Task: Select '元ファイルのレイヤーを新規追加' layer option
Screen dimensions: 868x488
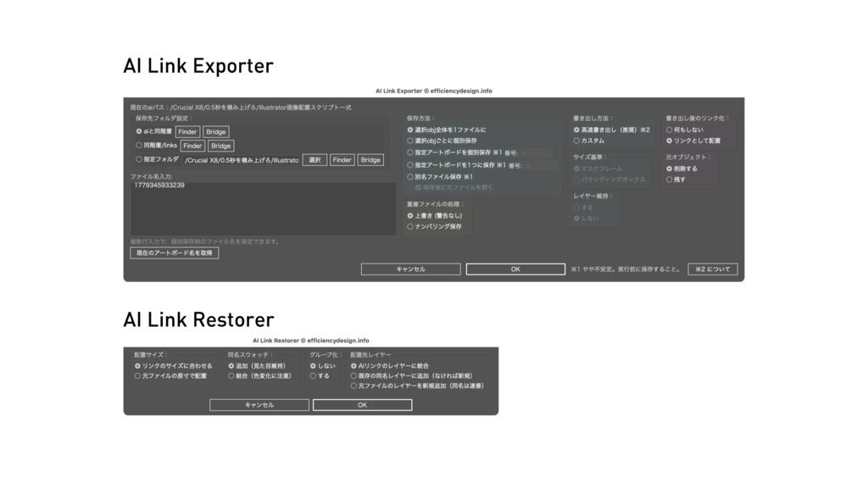Action: [353, 386]
